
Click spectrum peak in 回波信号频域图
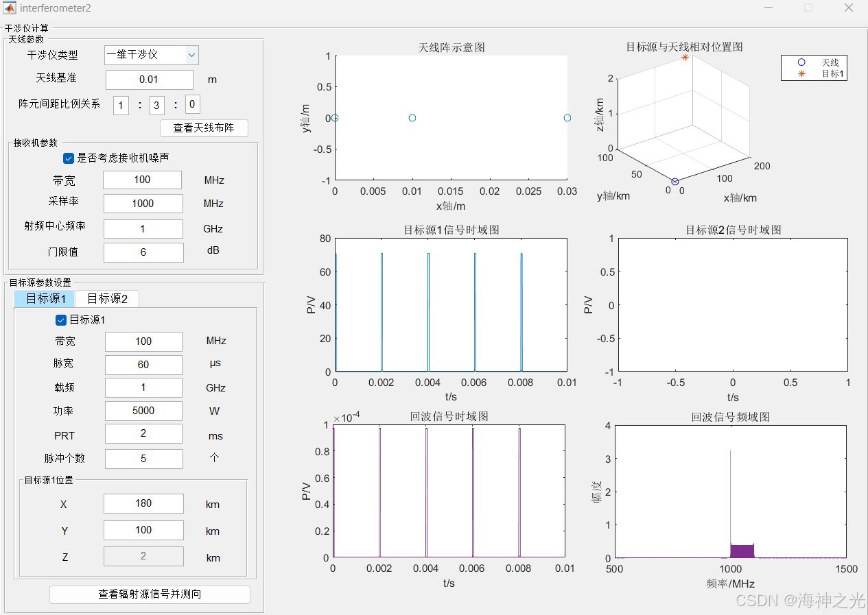pyautogui.click(x=730, y=451)
